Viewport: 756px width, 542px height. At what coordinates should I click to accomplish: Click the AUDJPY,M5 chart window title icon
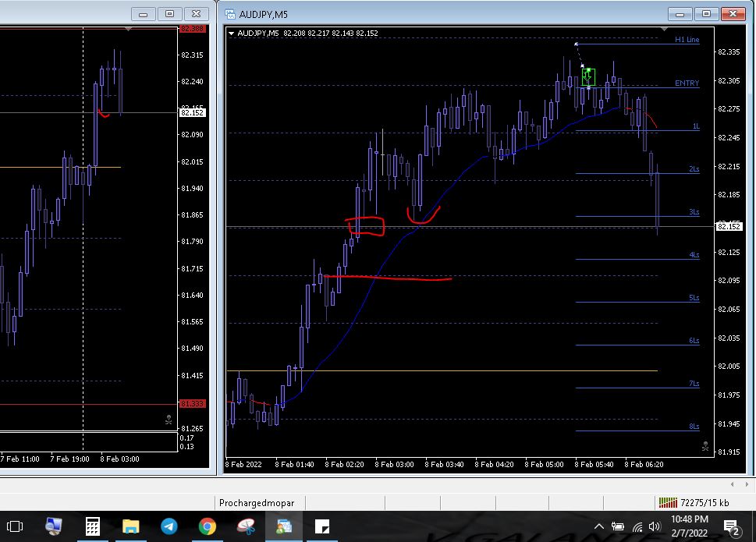[x=229, y=14]
